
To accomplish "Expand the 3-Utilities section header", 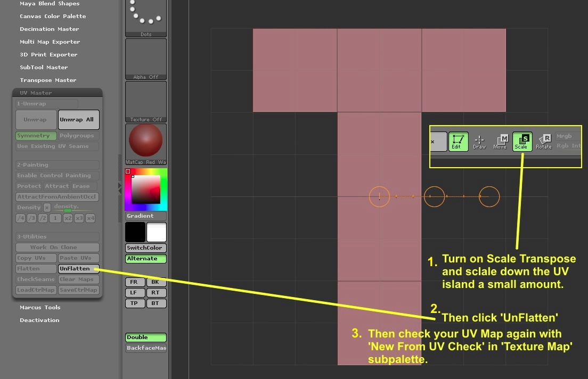I will (57, 236).
